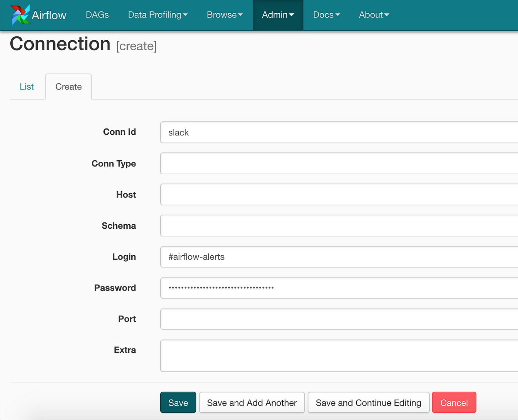
Task: Click into the Extra text area
Action: pos(339,356)
